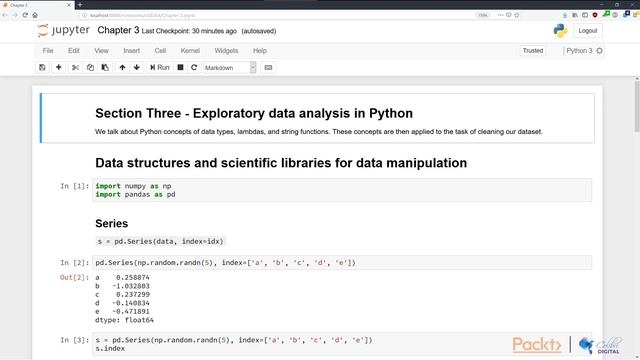The height and width of the screenshot is (360, 640).
Task: Click the Data structures and scientific libraries heading
Action: click(281, 163)
